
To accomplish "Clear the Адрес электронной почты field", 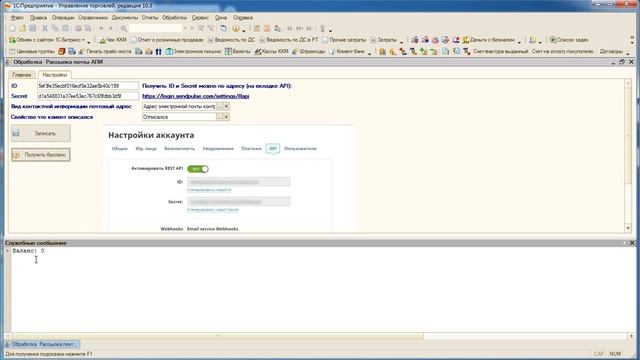I will 227,106.
